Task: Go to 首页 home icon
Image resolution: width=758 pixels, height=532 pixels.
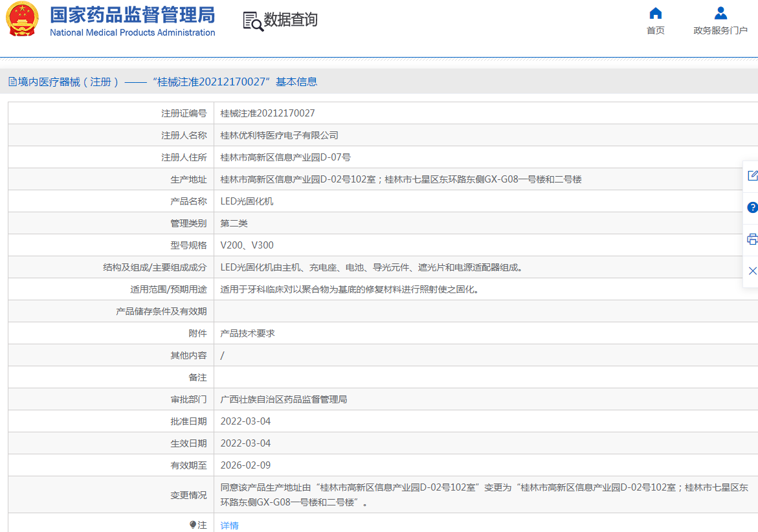Action: coord(656,12)
